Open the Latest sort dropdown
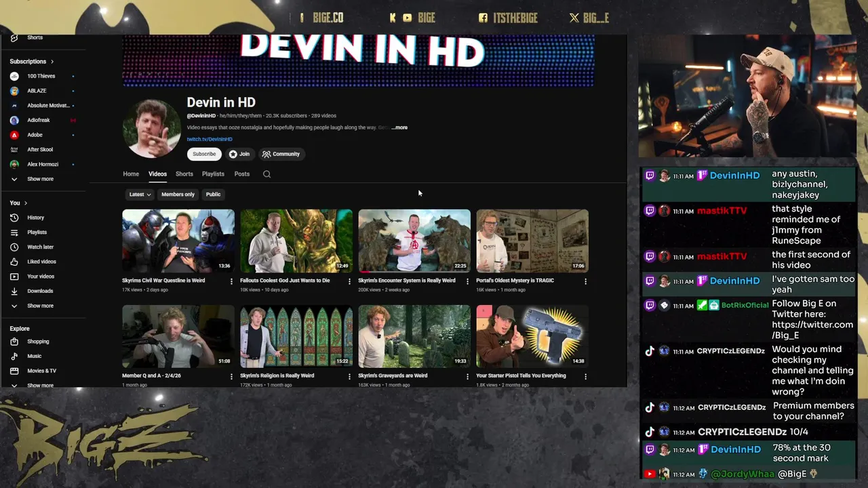The image size is (868, 488). [140, 195]
